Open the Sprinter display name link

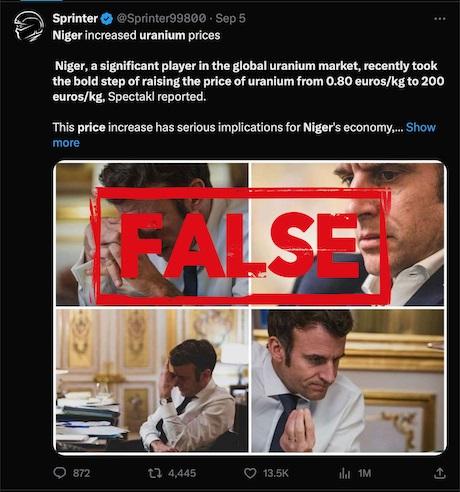[75, 18]
